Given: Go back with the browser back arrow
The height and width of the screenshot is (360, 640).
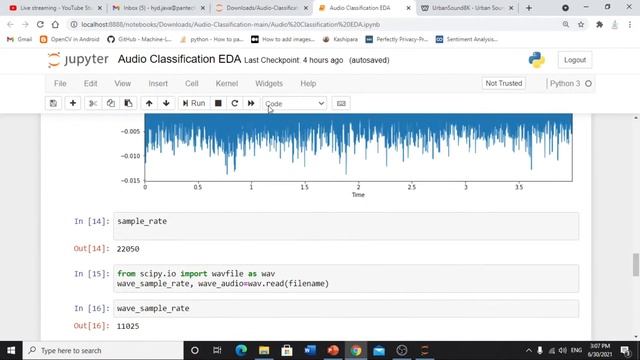Looking at the screenshot, I should 10,24.
